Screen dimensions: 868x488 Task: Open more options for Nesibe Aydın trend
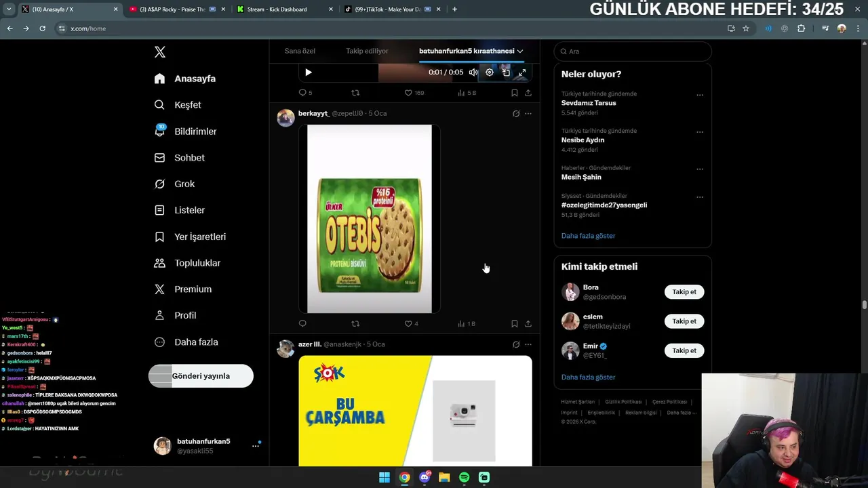click(700, 132)
